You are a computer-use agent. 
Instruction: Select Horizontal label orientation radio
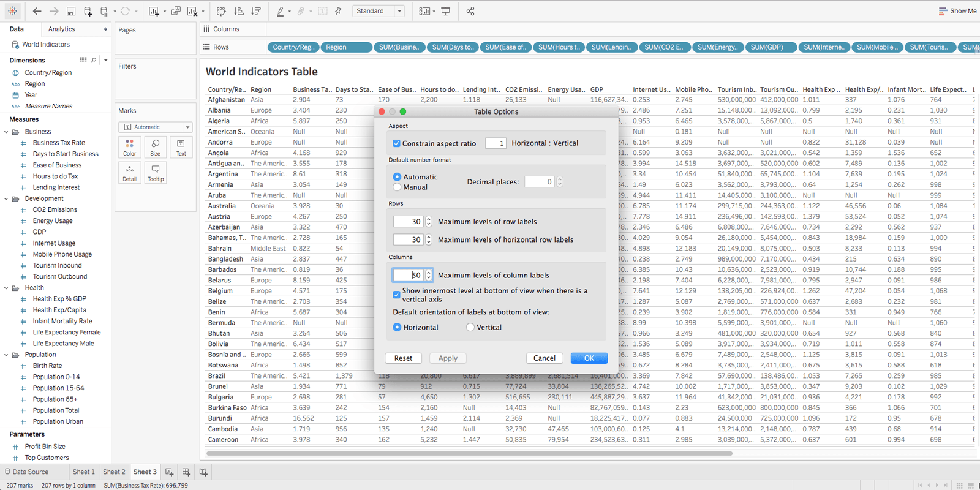coord(397,327)
